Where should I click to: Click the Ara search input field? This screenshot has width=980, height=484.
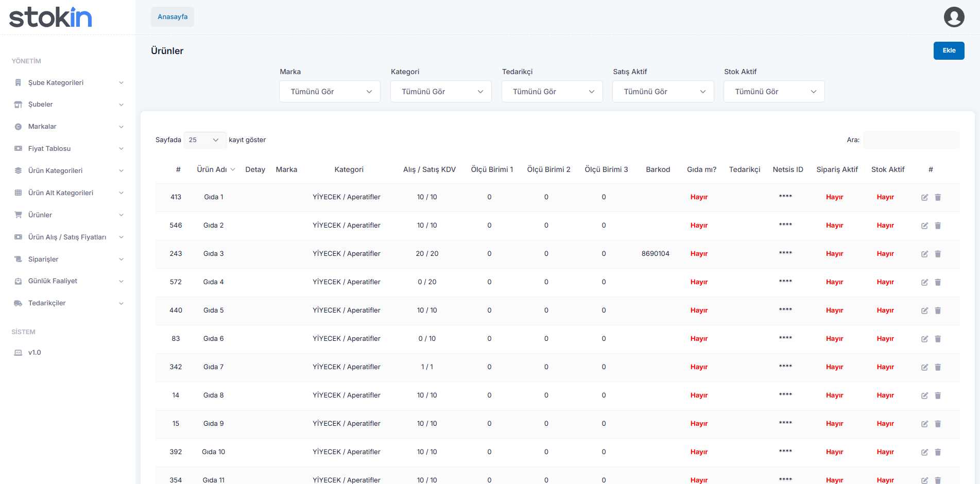pyautogui.click(x=910, y=140)
